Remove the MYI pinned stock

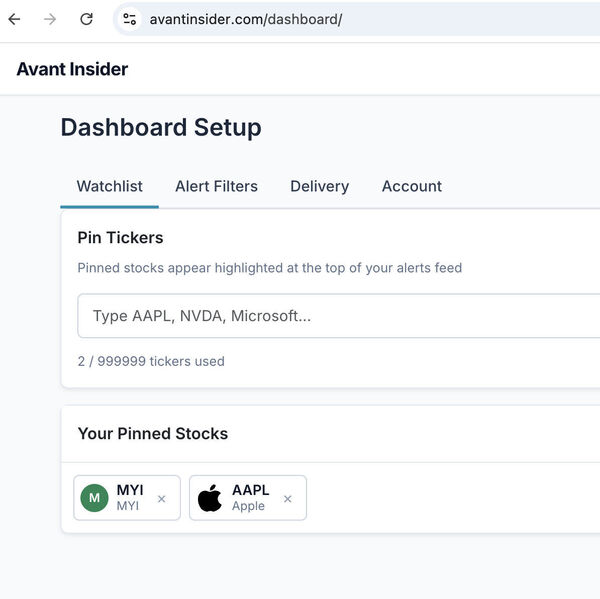click(x=161, y=499)
